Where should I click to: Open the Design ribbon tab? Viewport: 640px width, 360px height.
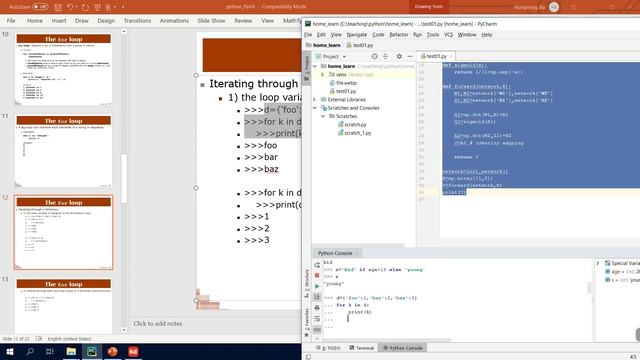pyautogui.click(x=106, y=20)
